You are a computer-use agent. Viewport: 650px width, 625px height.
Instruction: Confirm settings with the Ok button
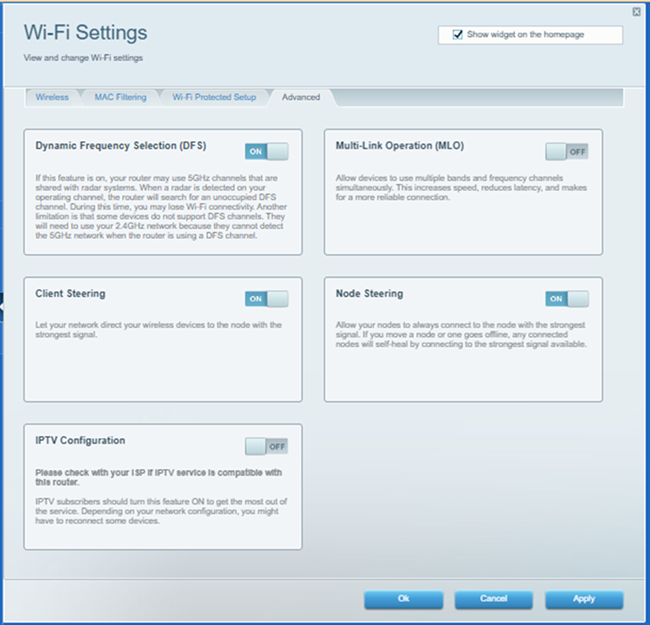click(x=403, y=599)
